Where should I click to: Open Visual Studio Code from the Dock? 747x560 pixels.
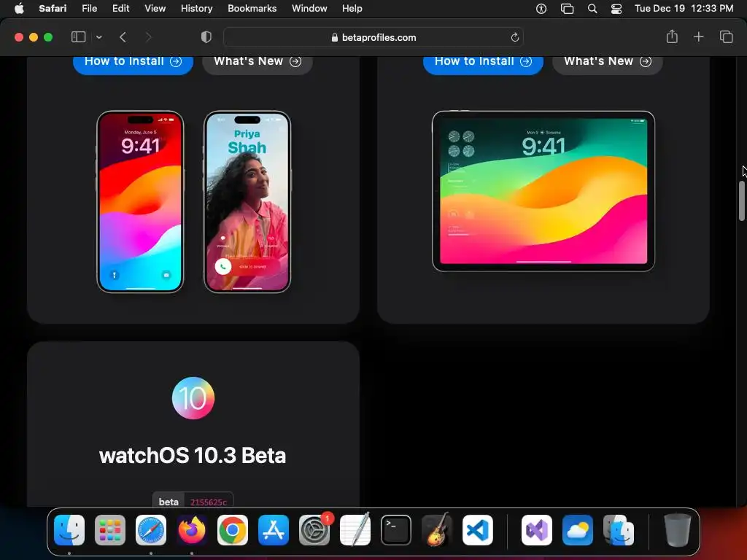click(x=478, y=530)
